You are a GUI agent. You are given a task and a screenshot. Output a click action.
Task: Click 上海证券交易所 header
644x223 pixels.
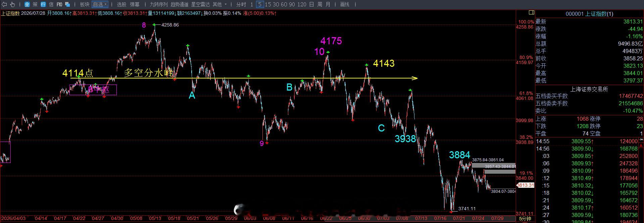click(589, 89)
